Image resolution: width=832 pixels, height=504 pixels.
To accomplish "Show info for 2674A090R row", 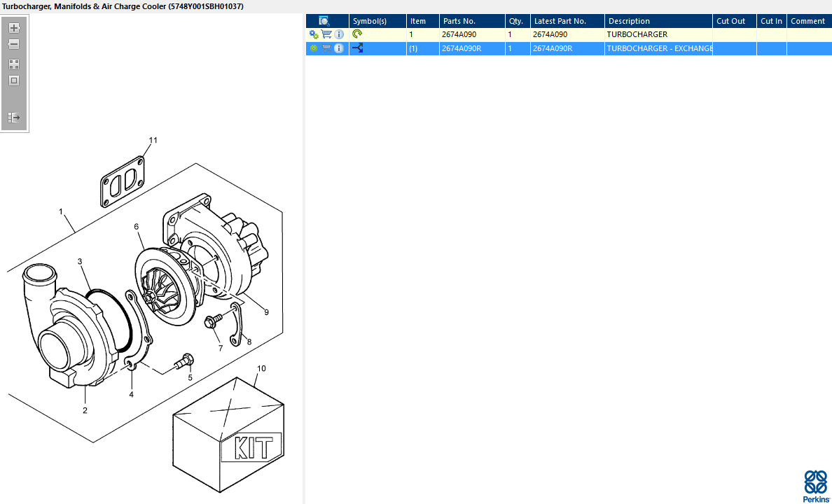I will [x=339, y=48].
